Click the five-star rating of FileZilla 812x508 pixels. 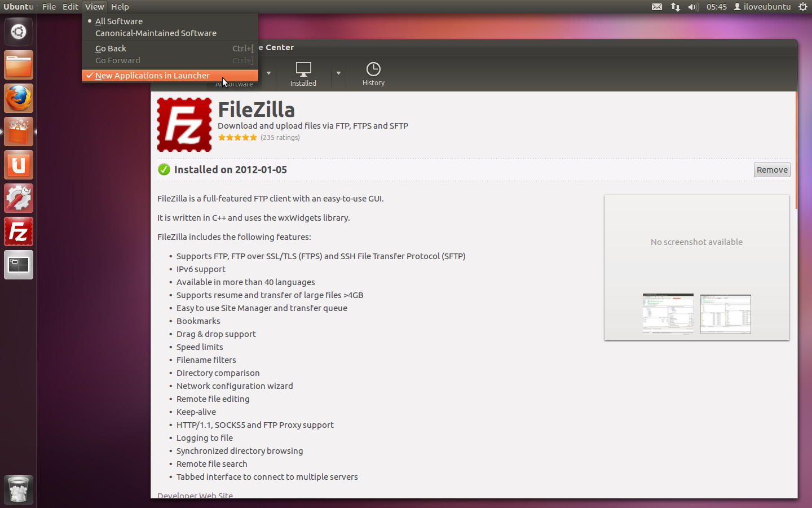pos(237,137)
